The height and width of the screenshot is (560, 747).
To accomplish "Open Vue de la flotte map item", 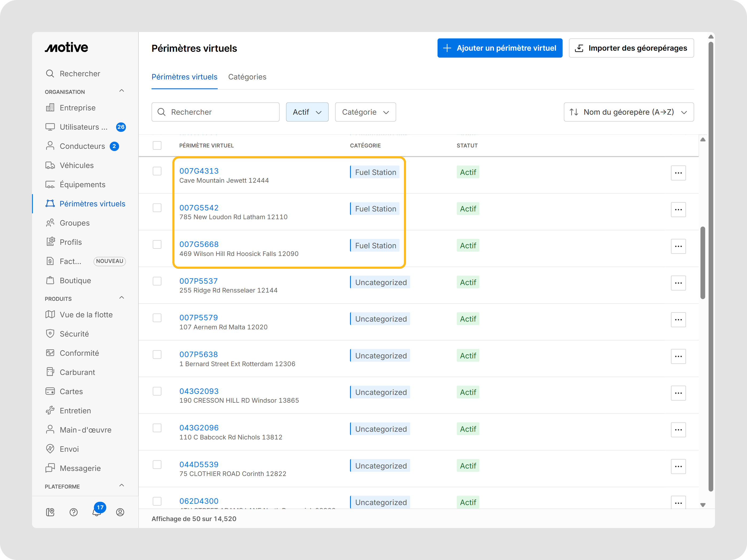I will tap(86, 314).
